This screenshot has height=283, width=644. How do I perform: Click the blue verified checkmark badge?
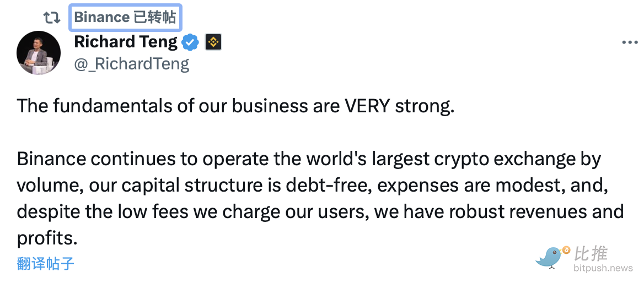[x=191, y=42]
